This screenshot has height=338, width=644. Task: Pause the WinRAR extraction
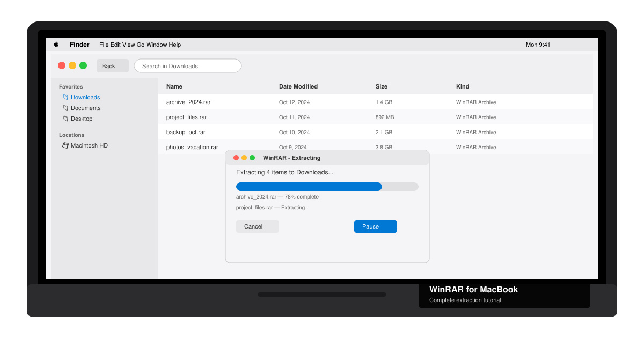pyautogui.click(x=376, y=226)
